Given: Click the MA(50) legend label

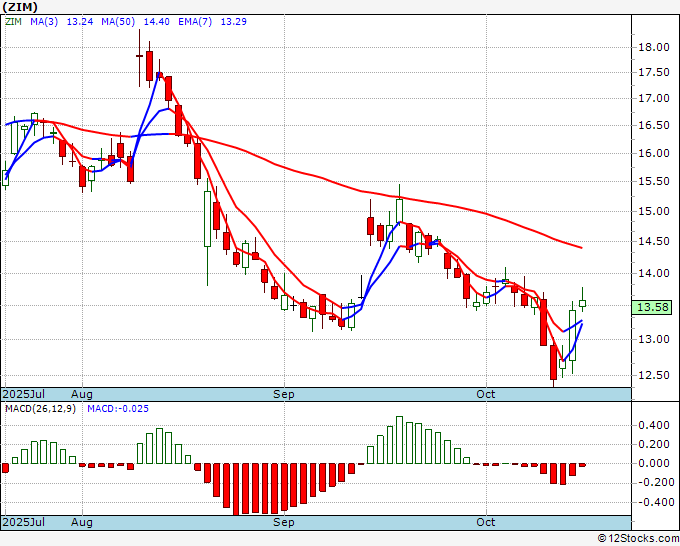Looking at the screenshot, I should 118,21.
